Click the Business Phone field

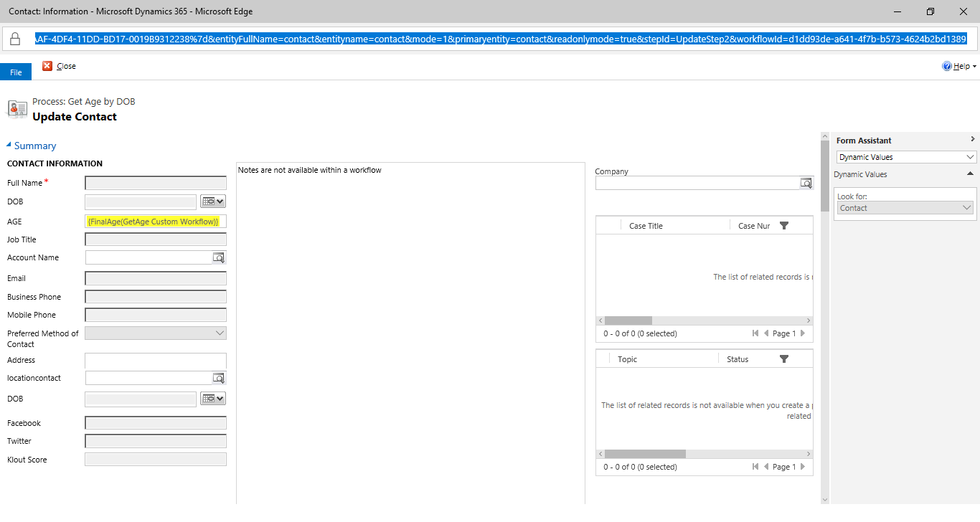156,297
